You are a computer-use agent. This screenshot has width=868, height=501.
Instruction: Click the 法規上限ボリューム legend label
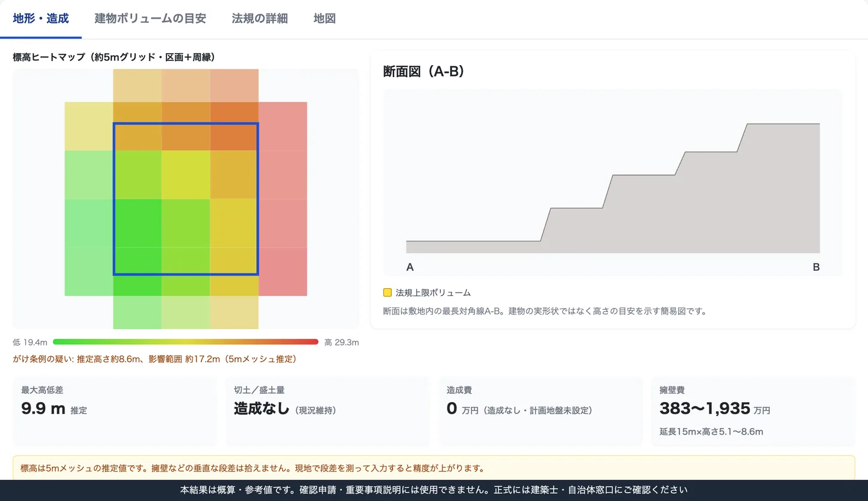tap(433, 293)
